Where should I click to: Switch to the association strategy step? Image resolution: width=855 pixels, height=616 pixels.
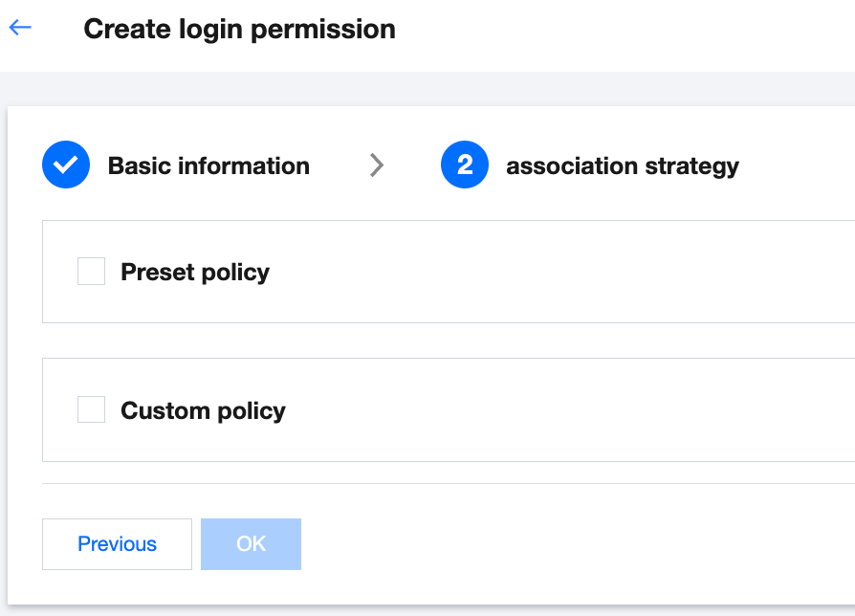[x=623, y=165]
